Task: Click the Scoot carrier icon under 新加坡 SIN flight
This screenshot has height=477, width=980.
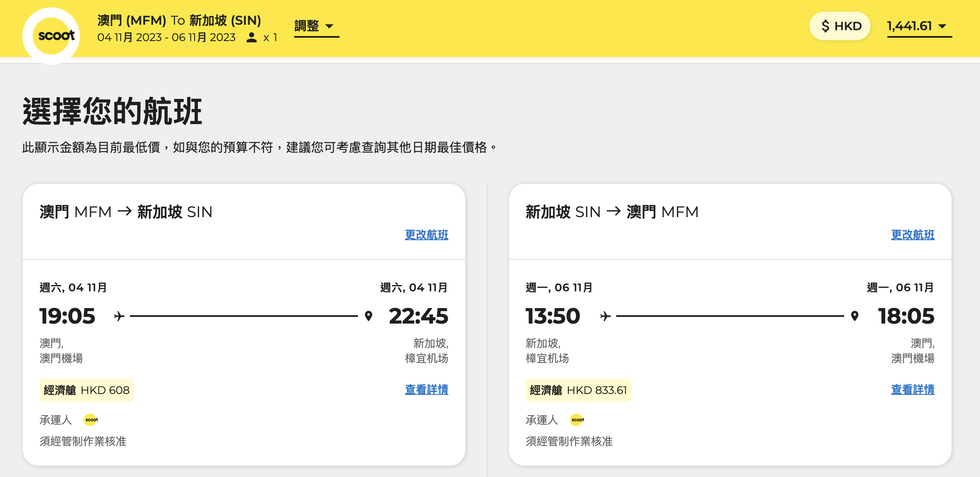Action: 577,420
